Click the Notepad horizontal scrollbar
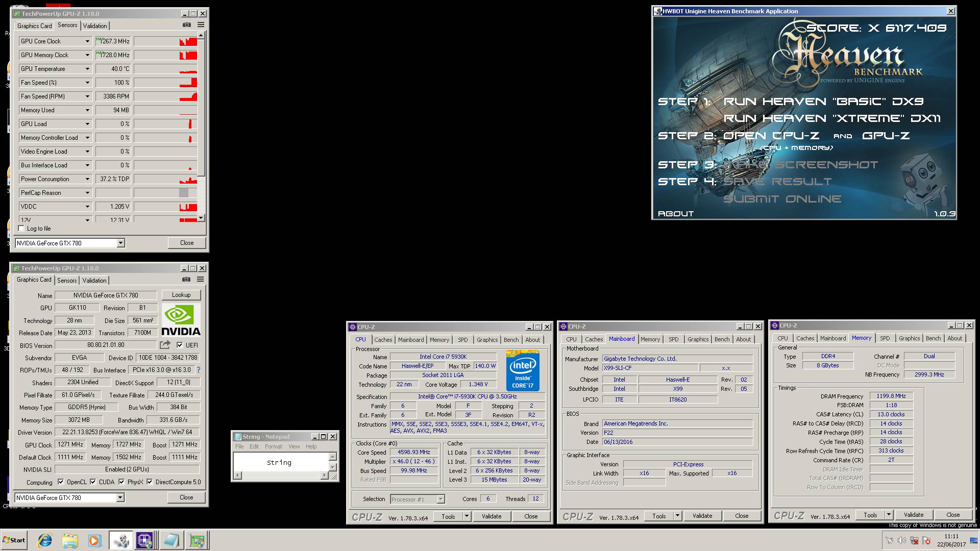Image resolution: width=980 pixels, height=551 pixels. (x=279, y=475)
